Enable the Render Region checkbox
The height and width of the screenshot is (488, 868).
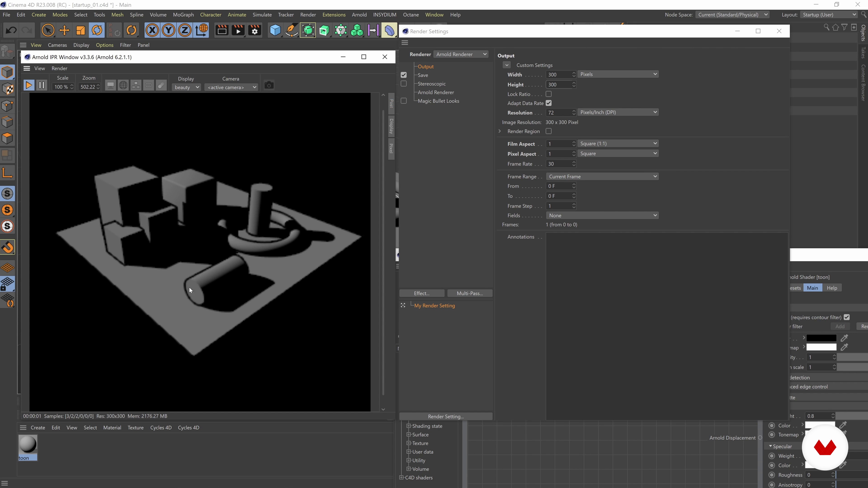coord(549,131)
